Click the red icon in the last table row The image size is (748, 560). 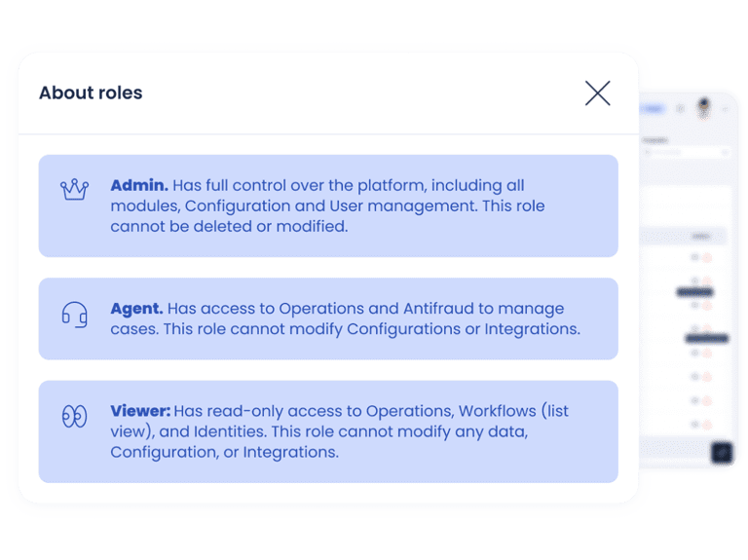click(705, 425)
